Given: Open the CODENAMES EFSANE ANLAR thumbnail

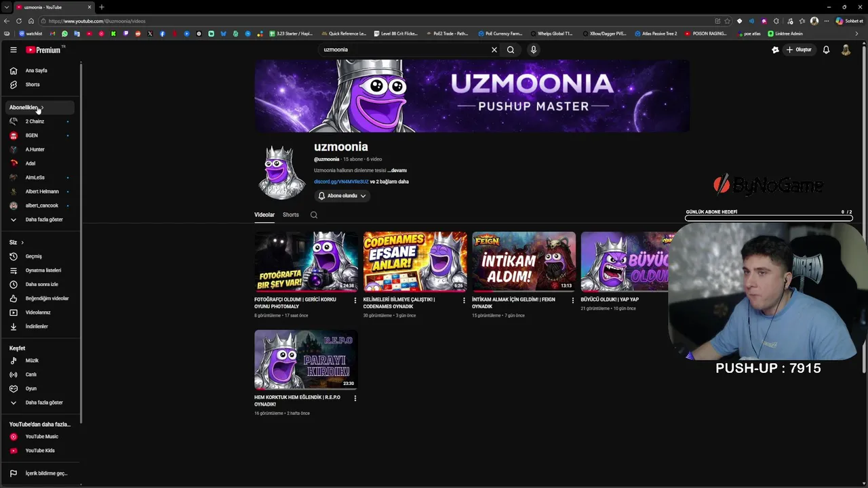Looking at the screenshot, I should (x=415, y=261).
